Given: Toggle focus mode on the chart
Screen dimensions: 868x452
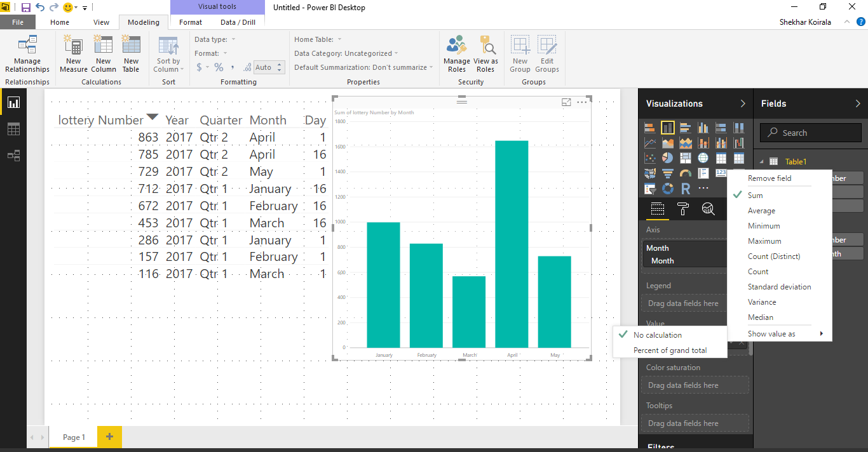Looking at the screenshot, I should [x=566, y=102].
